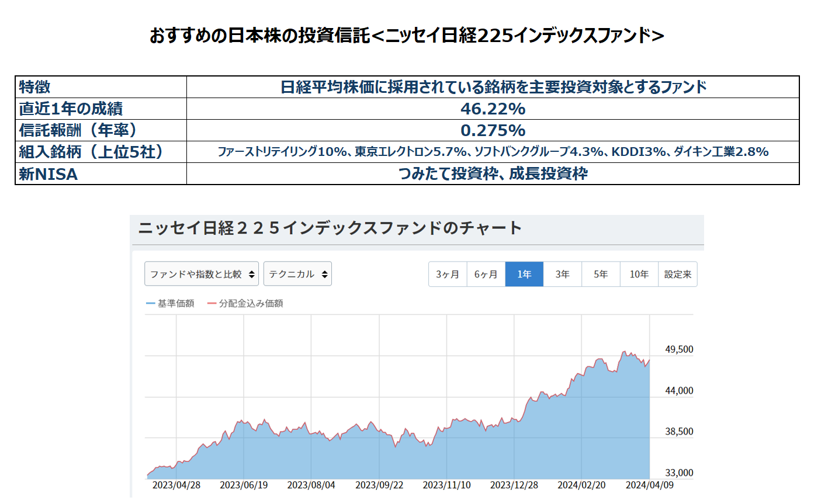Click the 2023/08/04 date axis label
This screenshot has height=504, width=835.
[311, 485]
